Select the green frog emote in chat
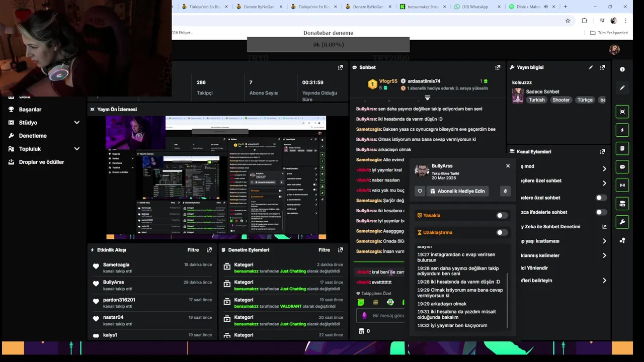644x362 pixels. click(361, 302)
